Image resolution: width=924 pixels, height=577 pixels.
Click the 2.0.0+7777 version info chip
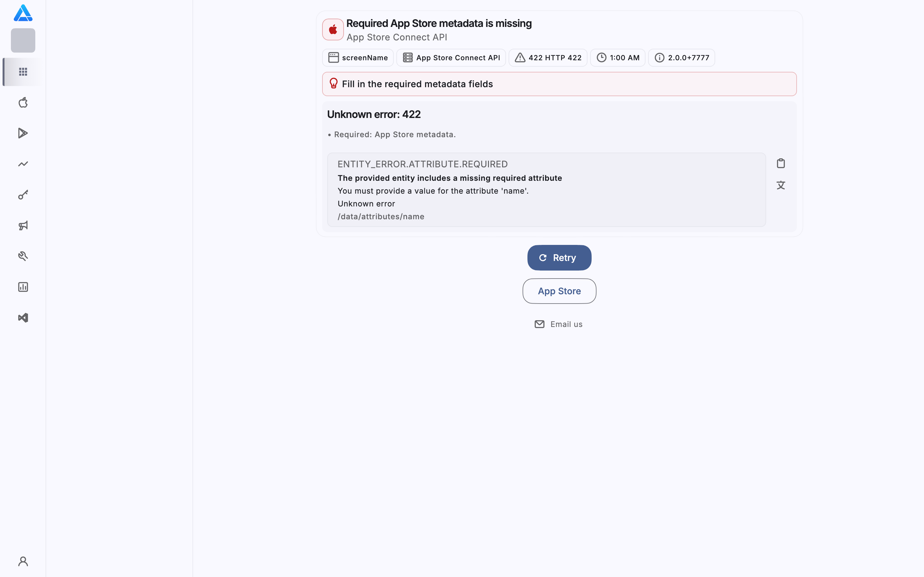[681, 58]
